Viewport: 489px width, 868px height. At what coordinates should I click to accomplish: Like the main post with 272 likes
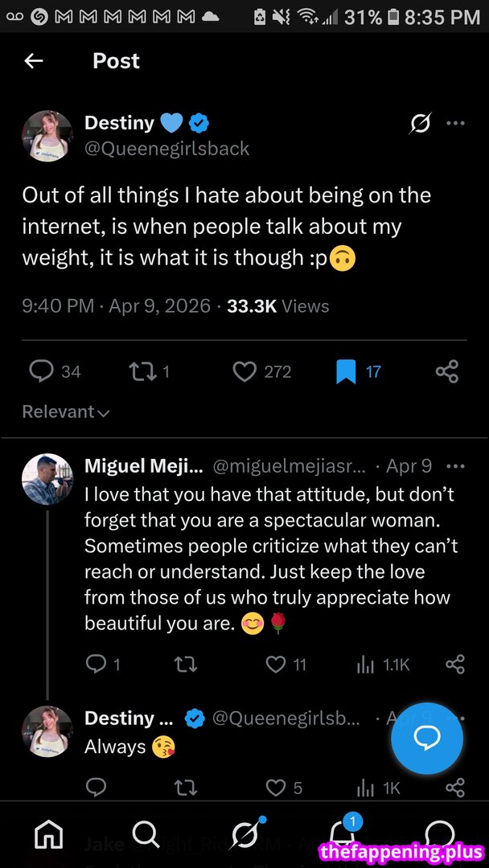click(244, 371)
